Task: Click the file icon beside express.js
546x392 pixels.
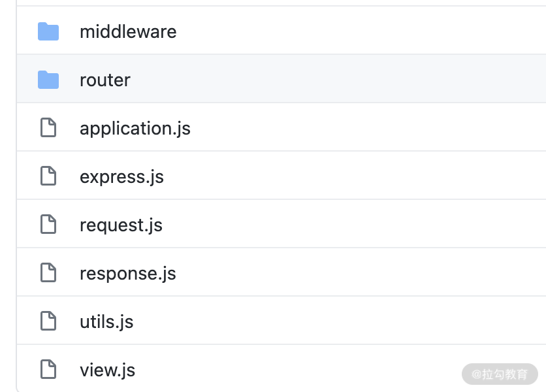Action: 48,176
